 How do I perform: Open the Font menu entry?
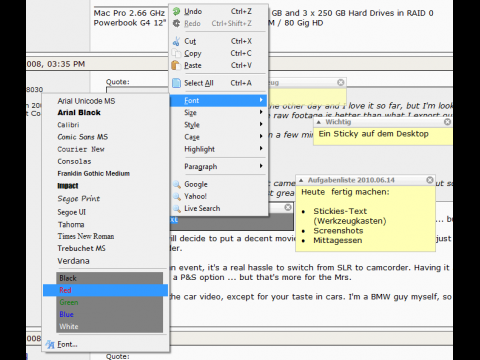pos(219,100)
